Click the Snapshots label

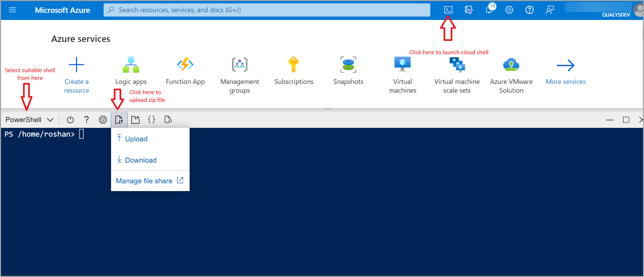(x=348, y=82)
